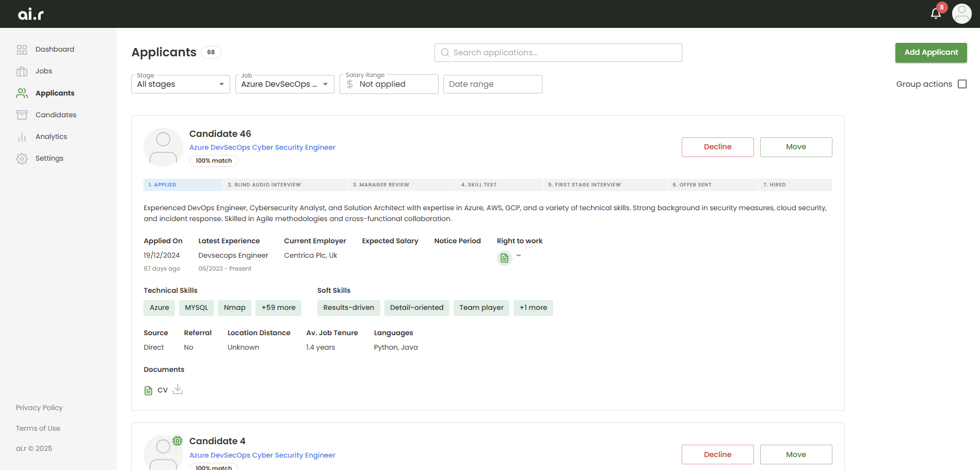Click the Search applications input field
This screenshot has width=980, height=470.
(558, 52)
